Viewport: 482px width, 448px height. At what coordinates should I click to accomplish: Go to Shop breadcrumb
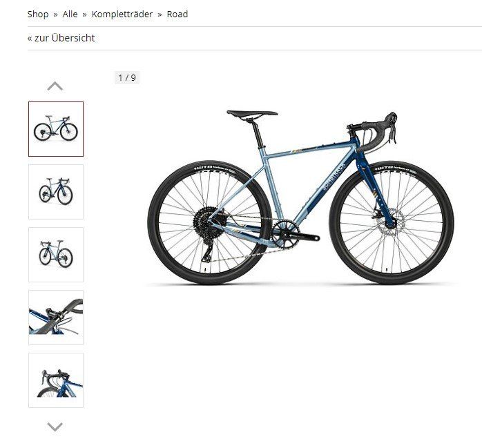(x=38, y=14)
